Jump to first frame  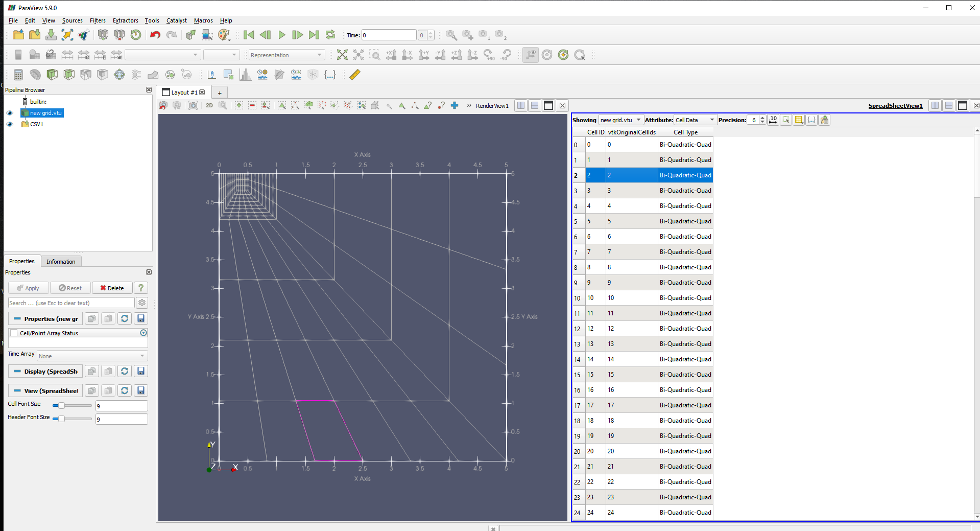click(249, 35)
